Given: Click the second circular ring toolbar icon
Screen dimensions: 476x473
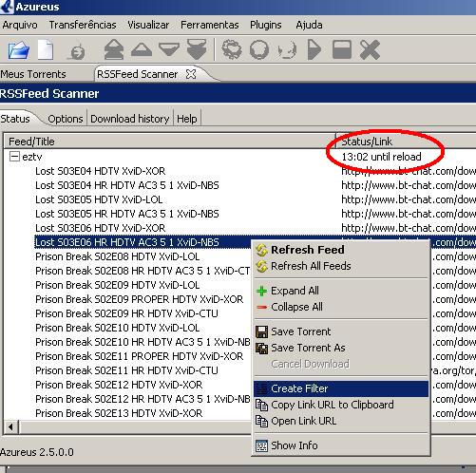Looking at the screenshot, I should pyautogui.click(x=259, y=49).
